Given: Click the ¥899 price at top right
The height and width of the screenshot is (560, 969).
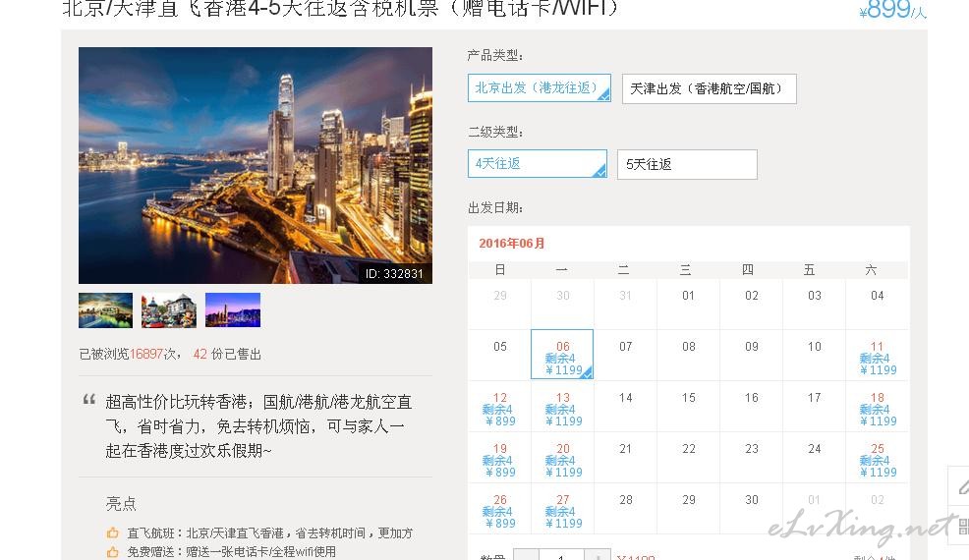Looking at the screenshot, I should (892, 9).
